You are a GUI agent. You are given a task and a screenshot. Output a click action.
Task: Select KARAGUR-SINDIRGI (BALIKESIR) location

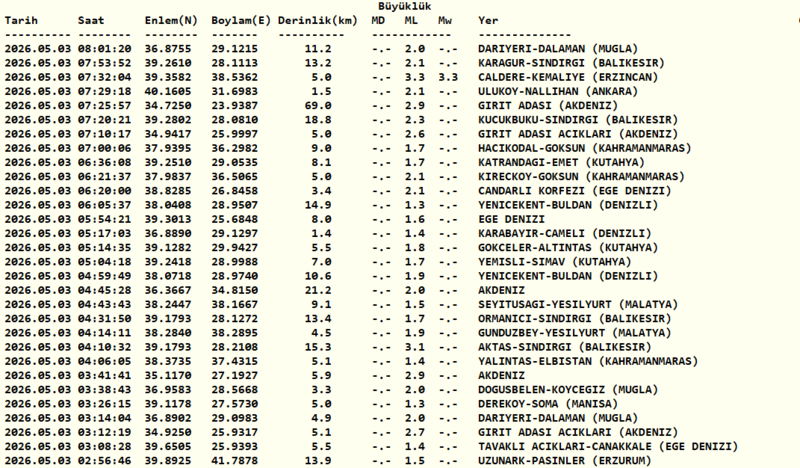point(571,63)
